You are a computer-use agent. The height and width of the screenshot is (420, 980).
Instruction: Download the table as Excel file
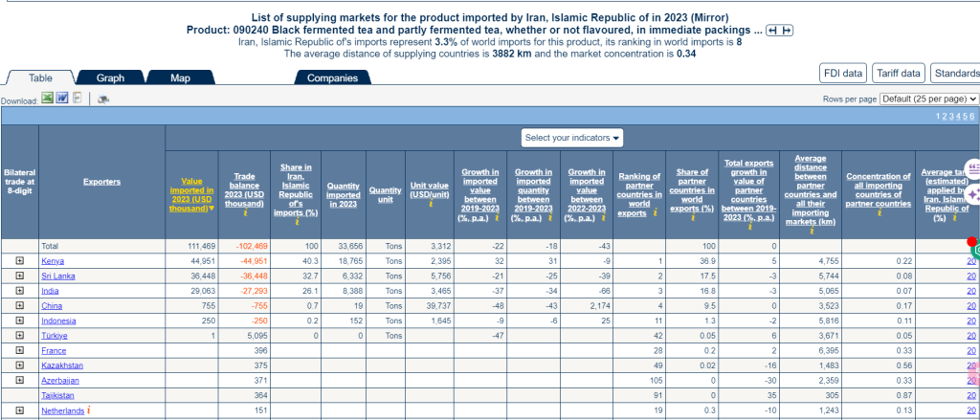point(47,99)
